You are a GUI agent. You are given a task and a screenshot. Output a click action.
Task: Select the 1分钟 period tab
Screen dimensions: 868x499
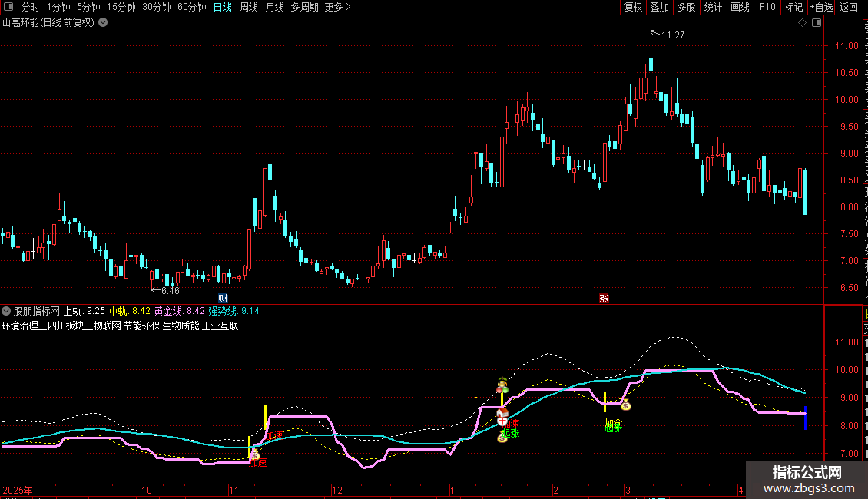tap(58, 7)
